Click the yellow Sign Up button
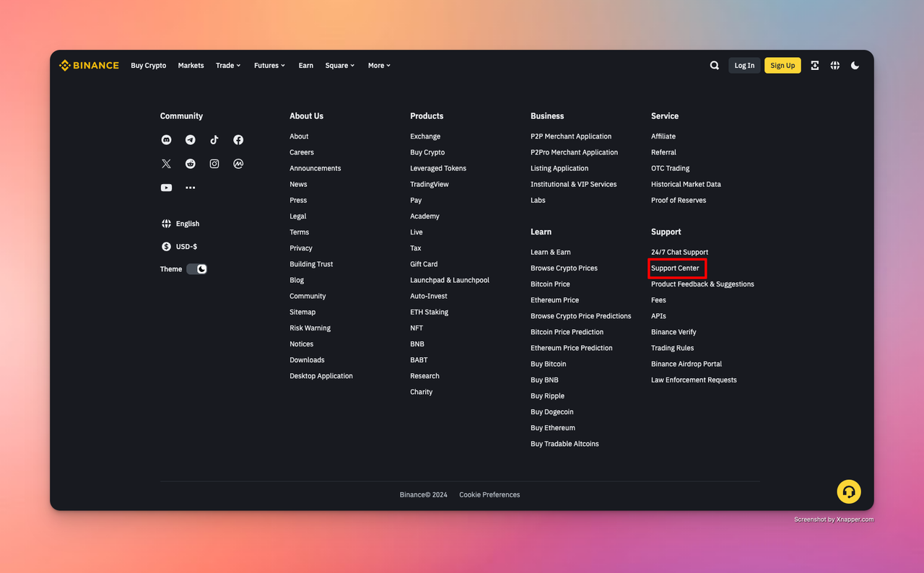924x573 pixels. coord(783,66)
